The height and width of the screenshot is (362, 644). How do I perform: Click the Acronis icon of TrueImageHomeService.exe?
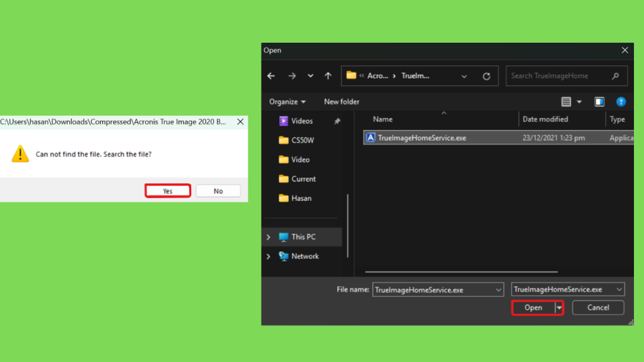(370, 138)
